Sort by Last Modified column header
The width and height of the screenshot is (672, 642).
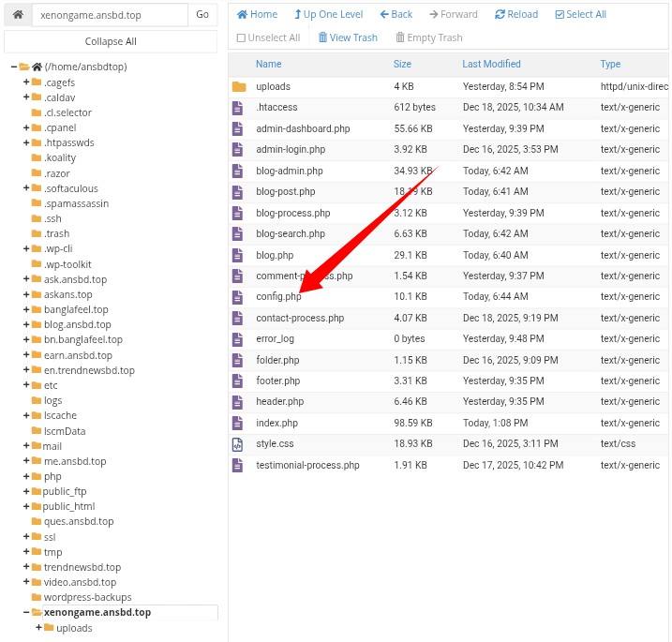(x=491, y=64)
